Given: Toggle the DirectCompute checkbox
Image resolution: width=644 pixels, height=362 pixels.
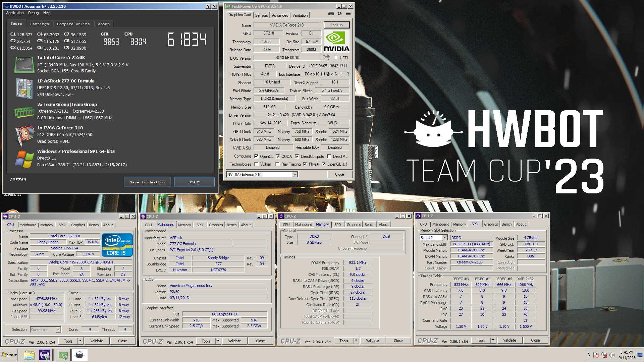Looking at the screenshot, I should pos(297,156).
